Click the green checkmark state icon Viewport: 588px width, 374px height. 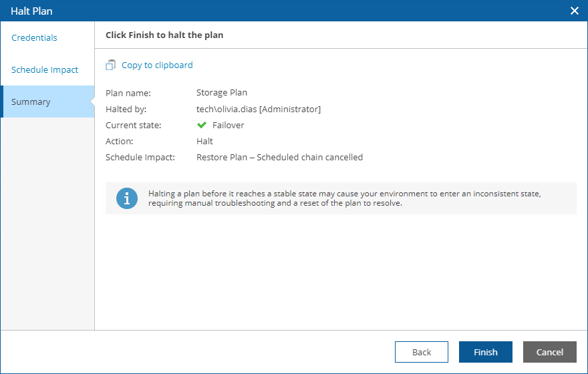(202, 125)
